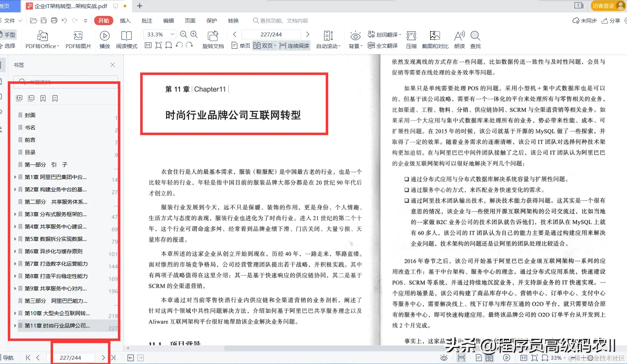
Task: Start 朗读 read-aloud for the document
Action: [x=459, y=40]
